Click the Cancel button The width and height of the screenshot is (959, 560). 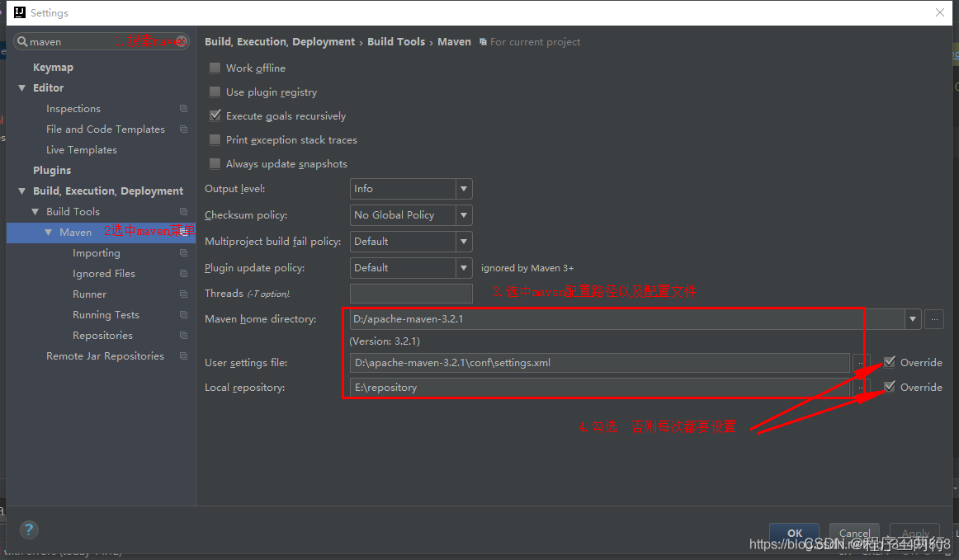(854, 533)
